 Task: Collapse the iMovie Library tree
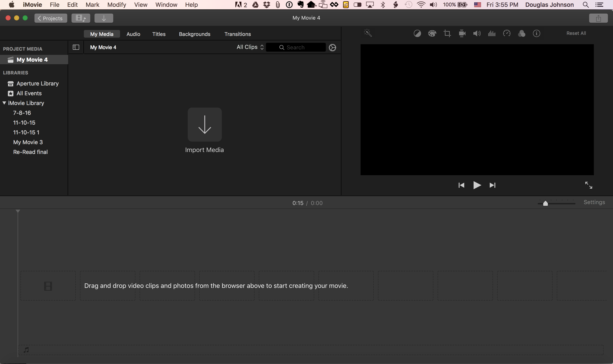click(4, 103)
